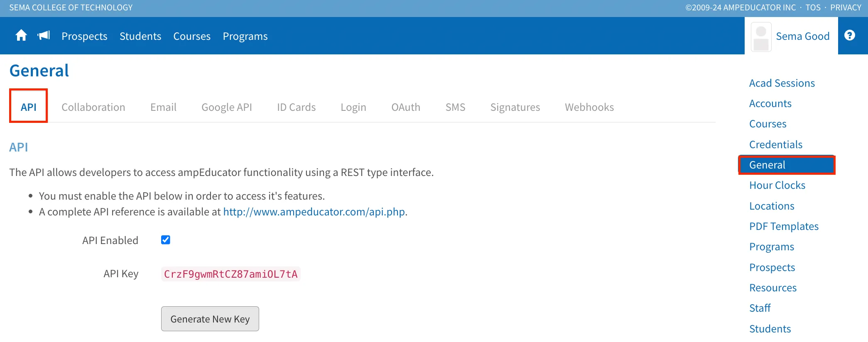Screen dimensions: 868x342
Task: Click the Generate New Key button
Action: [x=210, y=319]
